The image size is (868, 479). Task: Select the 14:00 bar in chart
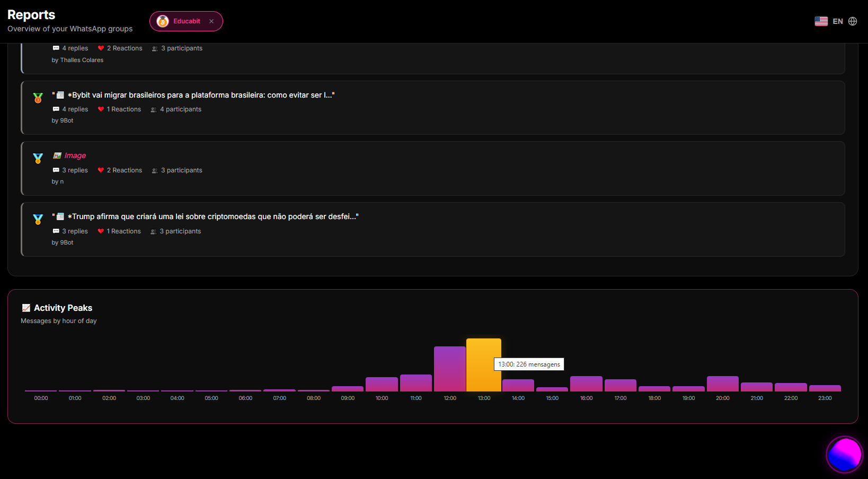pyautogui.click(x=518, y=386)
